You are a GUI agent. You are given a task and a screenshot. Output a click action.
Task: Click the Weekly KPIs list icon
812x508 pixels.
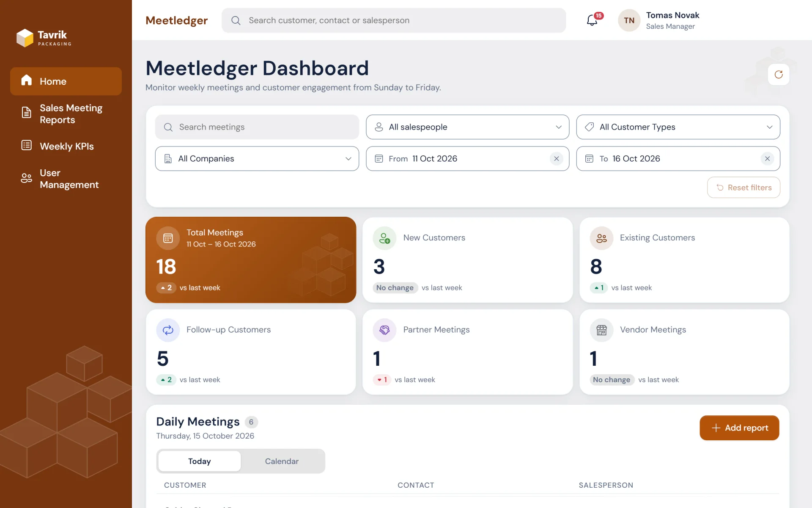[x=26, y=145]
